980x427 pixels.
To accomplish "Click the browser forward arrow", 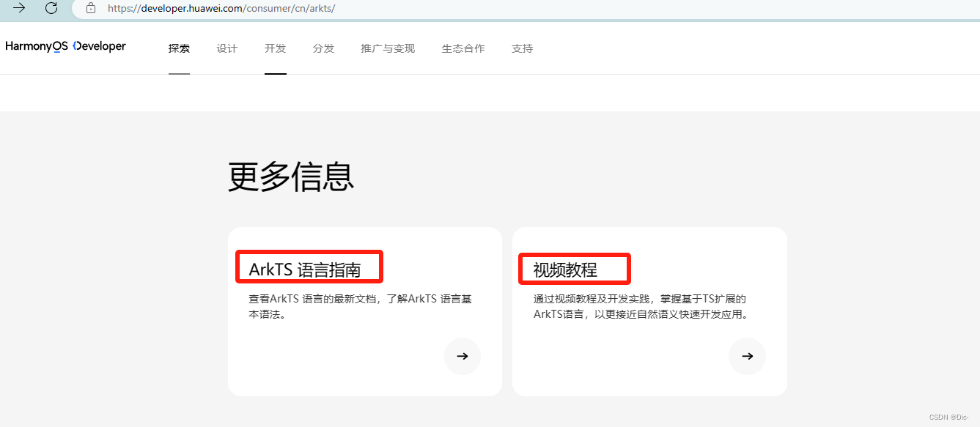I will click(18, 9).
